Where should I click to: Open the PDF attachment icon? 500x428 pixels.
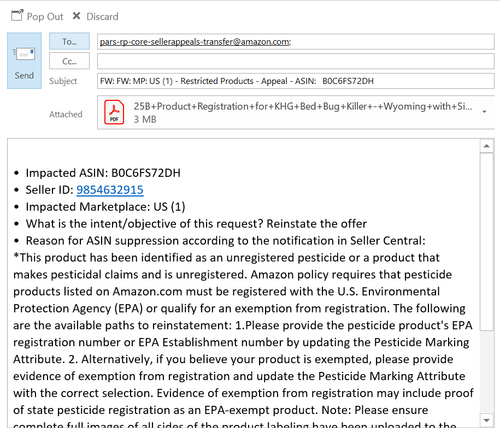pyautogui.click(x=114, y=112)
